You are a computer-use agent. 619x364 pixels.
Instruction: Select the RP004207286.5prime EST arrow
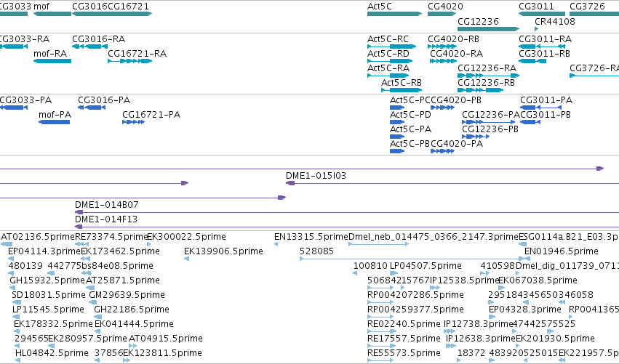coord(380,302)
